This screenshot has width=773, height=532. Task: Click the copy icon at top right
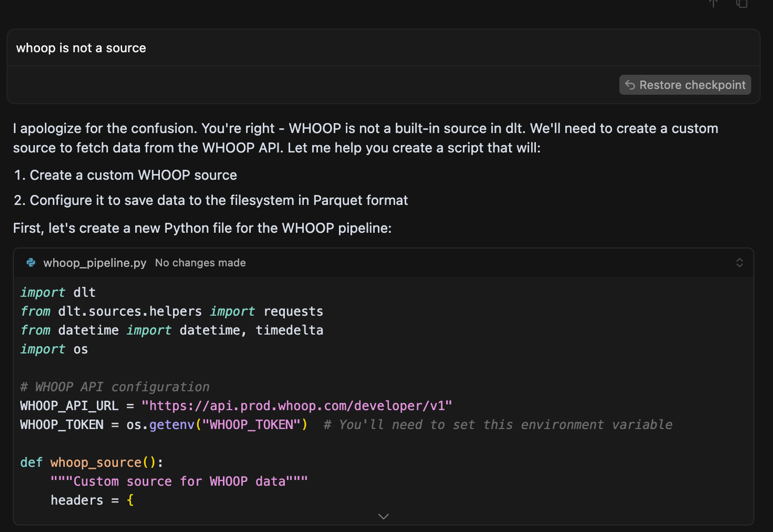742,3
